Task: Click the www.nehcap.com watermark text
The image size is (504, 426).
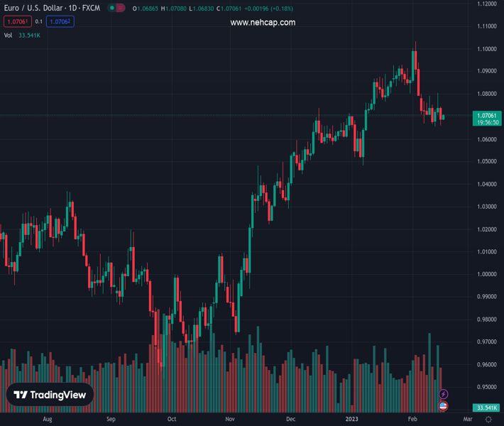Action: tap(263, 23)
